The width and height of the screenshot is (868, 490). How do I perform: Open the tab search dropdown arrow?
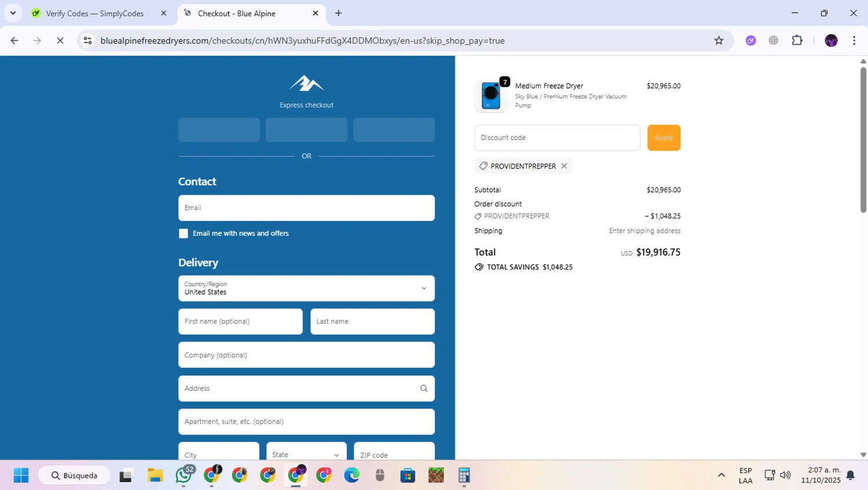13,13
